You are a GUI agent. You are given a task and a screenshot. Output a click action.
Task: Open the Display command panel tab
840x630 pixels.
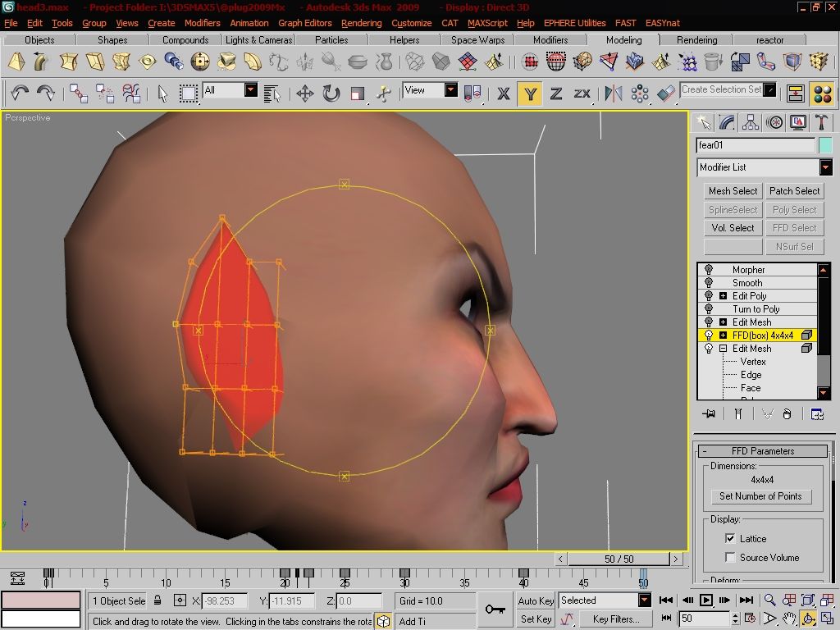pyautogui.click(x=797, y=123)
